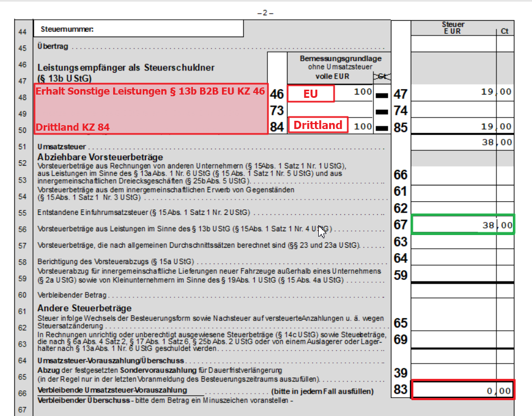Image resolution: width=532 pixels, height=416 pixels.
Task: Click the Kennzahl 39 Sondervorauszahlung field
Action: (x=462, y=372)
